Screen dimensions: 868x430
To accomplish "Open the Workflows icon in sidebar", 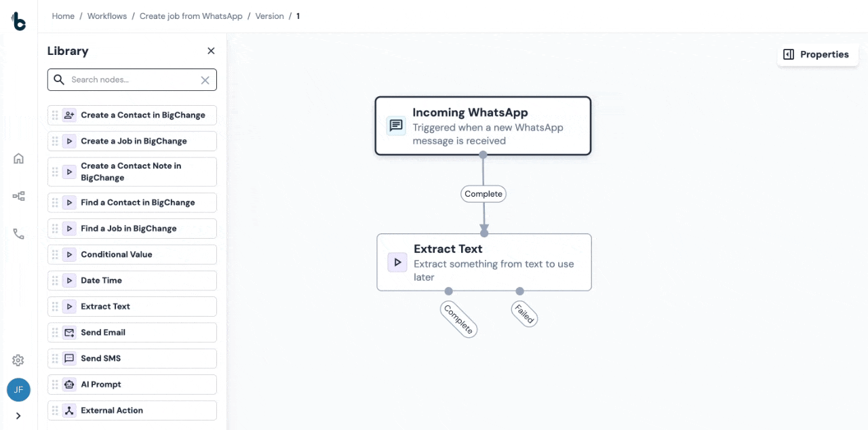I will [19, 196].
